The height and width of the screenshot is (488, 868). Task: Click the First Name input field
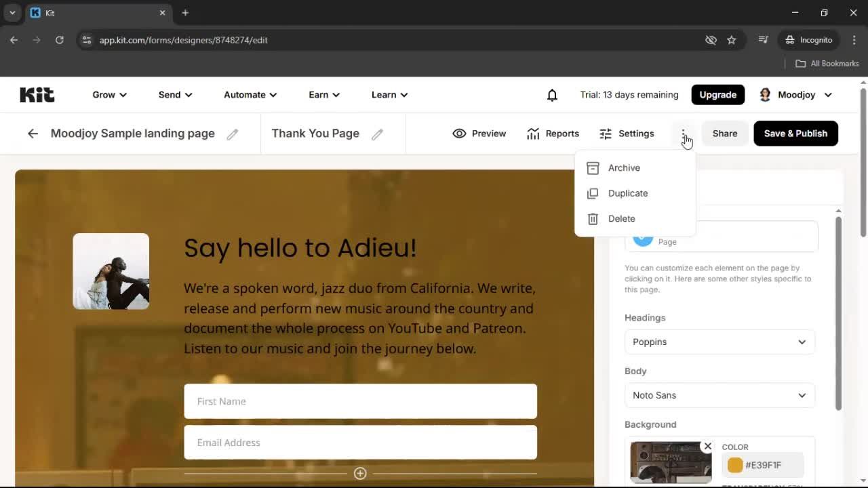[360, 401]
